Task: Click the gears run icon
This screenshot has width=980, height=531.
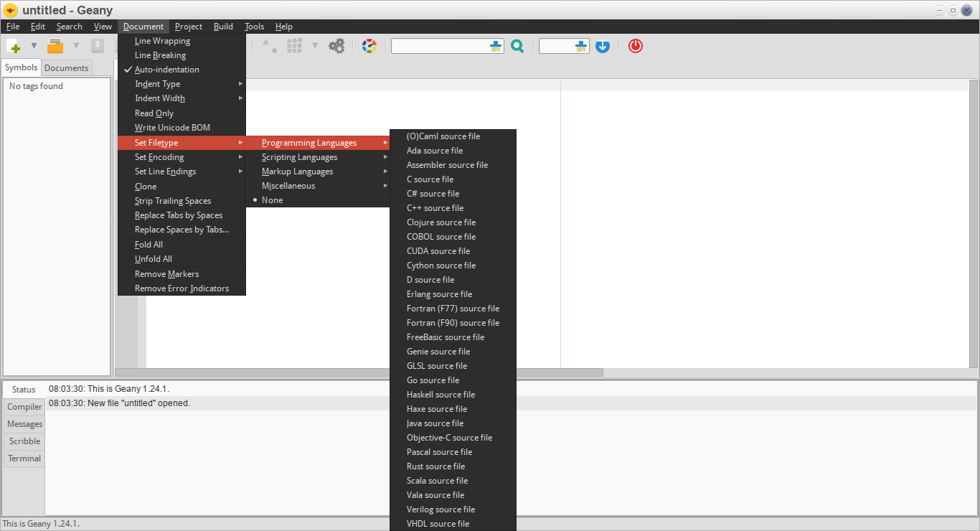Action: tap(336, 46)
